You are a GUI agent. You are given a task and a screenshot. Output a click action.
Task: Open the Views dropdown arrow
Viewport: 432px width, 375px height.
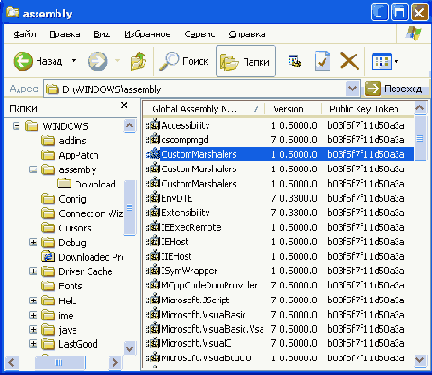[396, 61]
